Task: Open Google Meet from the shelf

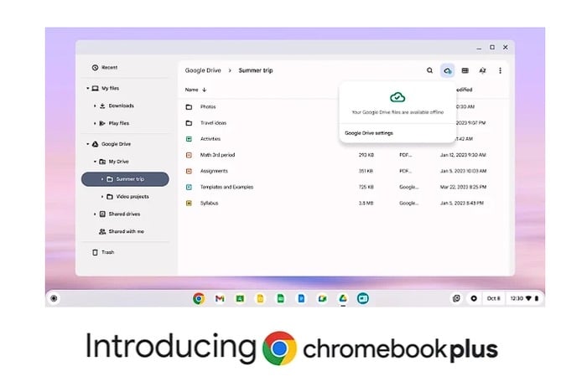Action: (x=322, y=298)
